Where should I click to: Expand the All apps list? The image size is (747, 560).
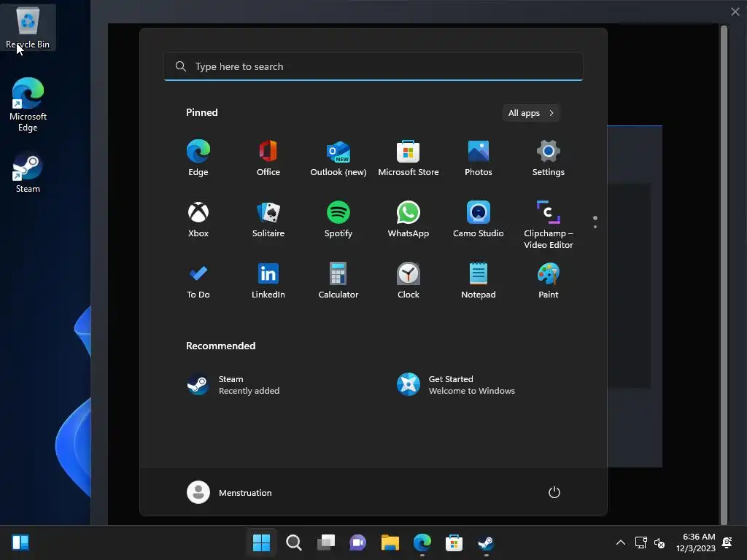(531, 113)
